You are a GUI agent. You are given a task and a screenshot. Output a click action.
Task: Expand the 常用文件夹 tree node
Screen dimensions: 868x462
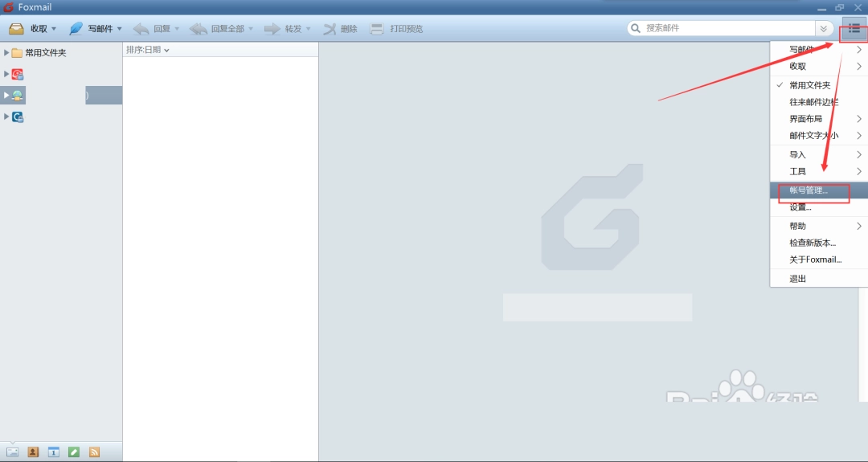pos(6,52)
